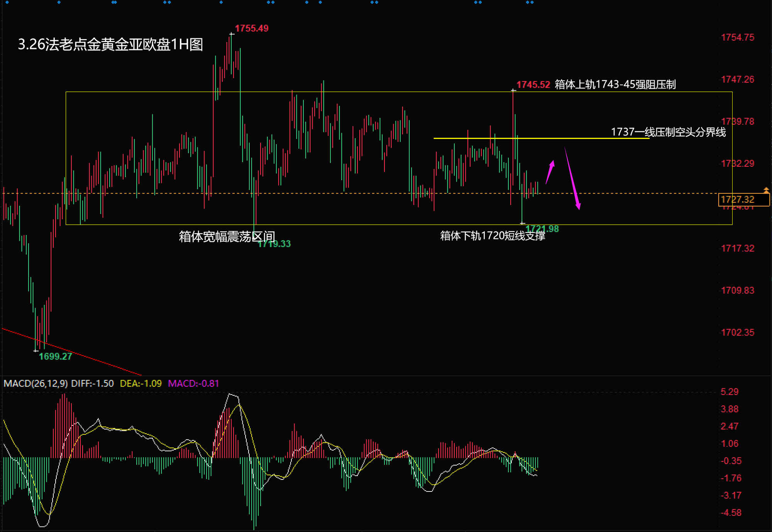Select the chart title 3.26法老点金黄金亚欧盘1H图
The height and width of the screenshot is (532, 772).
tap(110, 44)
